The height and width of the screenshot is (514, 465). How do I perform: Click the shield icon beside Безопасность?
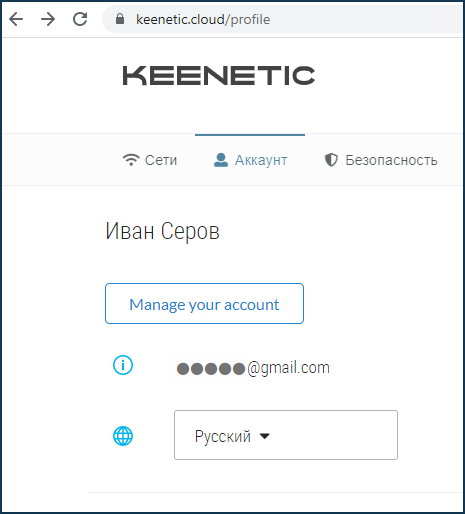tap(331, 160)
